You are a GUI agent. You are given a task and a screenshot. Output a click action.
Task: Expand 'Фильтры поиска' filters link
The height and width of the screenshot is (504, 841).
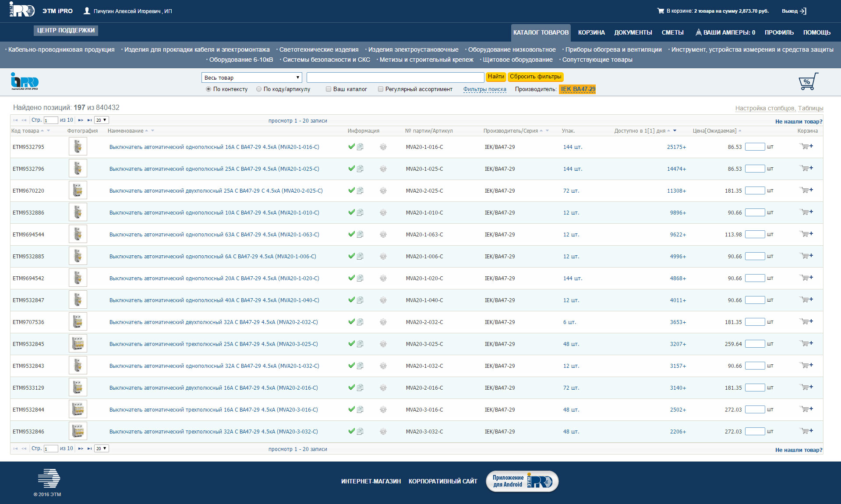pos(484,89)
